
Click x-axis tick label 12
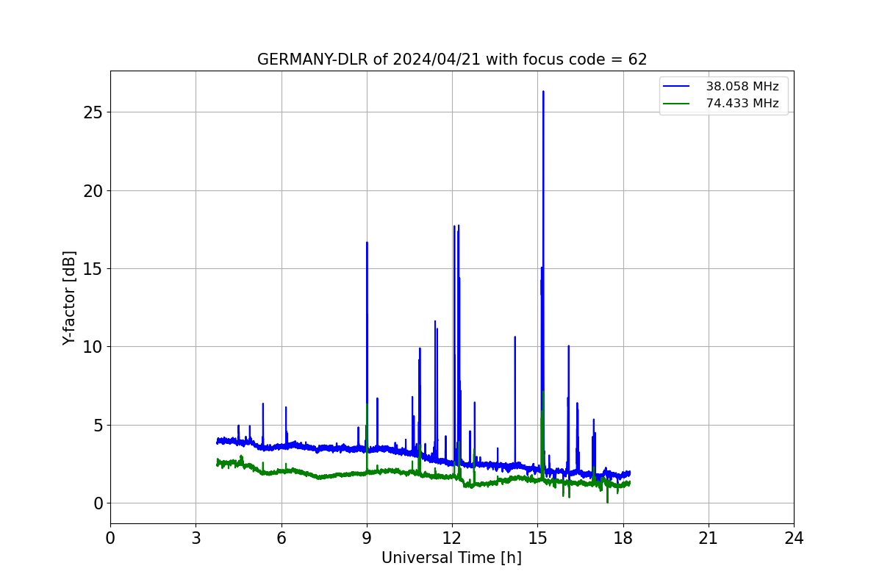tap(452, 539)
